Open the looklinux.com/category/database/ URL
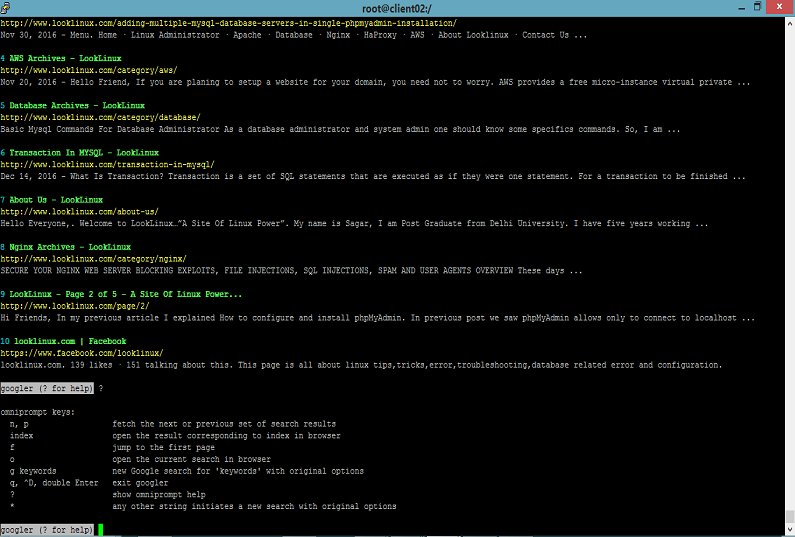795x537 pixels. click(x=100, y=118)
